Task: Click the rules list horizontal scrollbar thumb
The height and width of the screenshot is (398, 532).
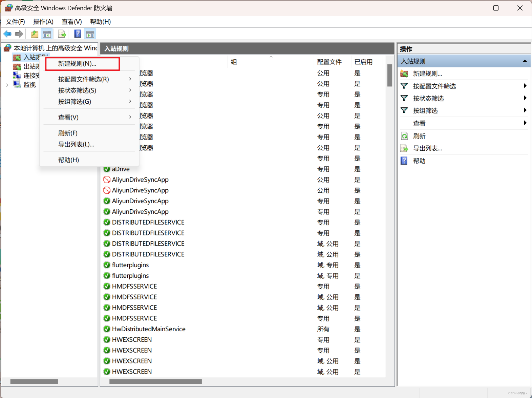Action: (x=155, y=382)
